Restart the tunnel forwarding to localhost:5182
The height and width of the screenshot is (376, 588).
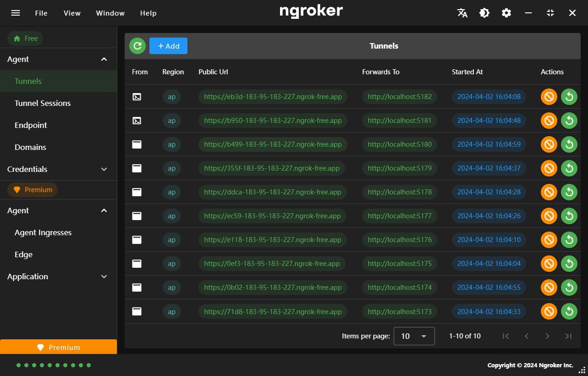tap(569, 97)
